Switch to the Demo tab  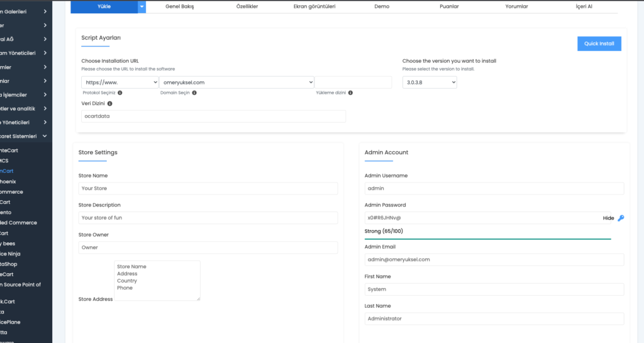tap(382, 6)
